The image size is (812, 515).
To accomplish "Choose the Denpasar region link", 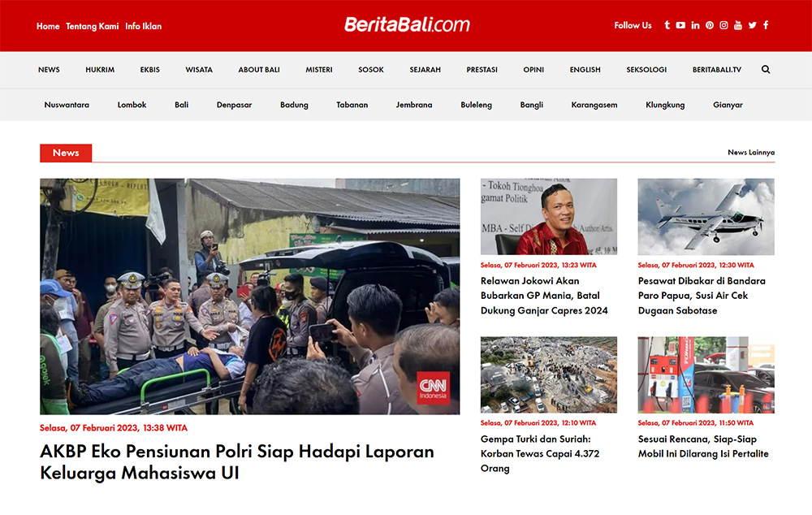I will (x=234, y=105).
